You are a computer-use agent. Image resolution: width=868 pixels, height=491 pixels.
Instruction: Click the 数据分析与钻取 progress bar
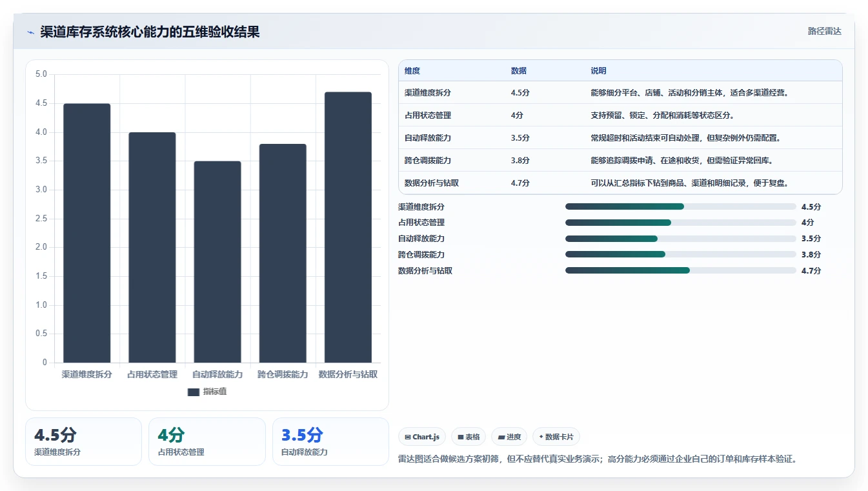pos(681,271)
